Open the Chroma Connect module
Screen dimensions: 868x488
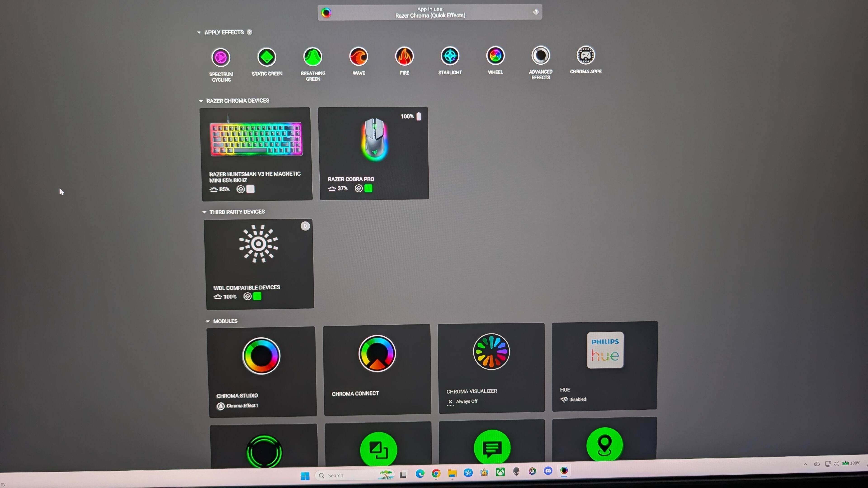(377, 370)
